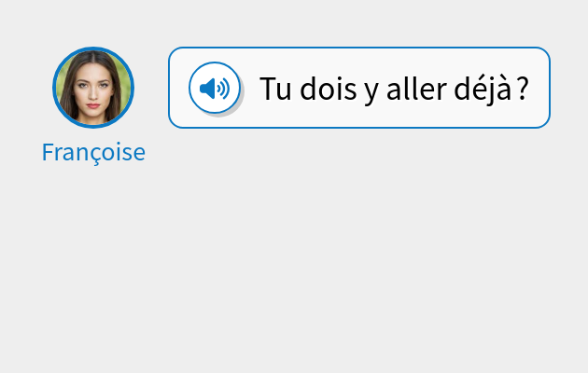
Task: Click the question mark ending the sentence
Action: tap(523, 88)
